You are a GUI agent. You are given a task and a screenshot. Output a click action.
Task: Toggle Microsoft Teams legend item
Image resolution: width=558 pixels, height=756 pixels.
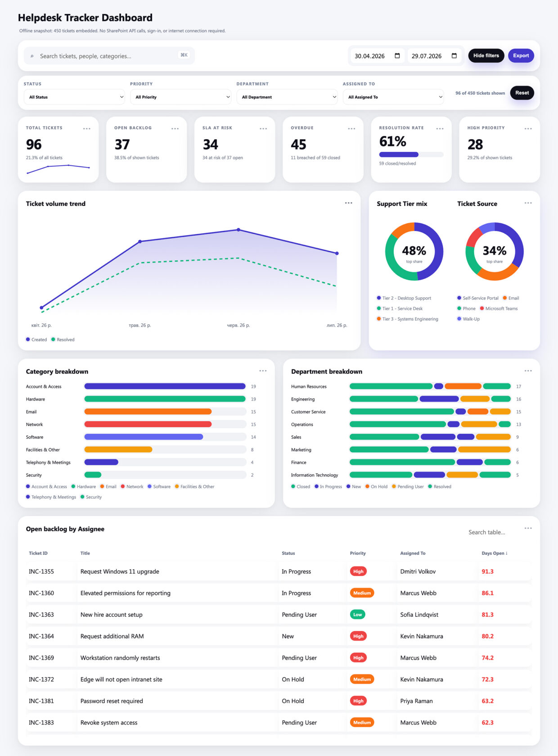pyautogui.click(x=499, y=308)
